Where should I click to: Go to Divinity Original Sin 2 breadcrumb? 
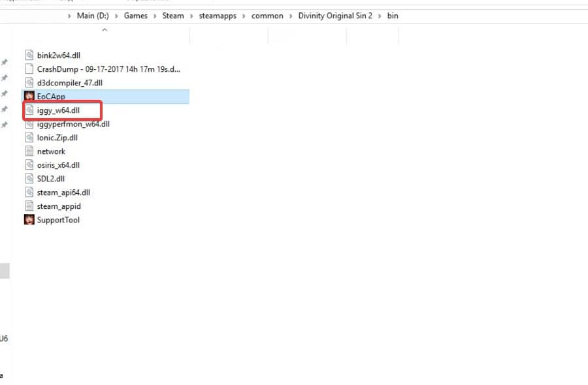pos(335,16)
